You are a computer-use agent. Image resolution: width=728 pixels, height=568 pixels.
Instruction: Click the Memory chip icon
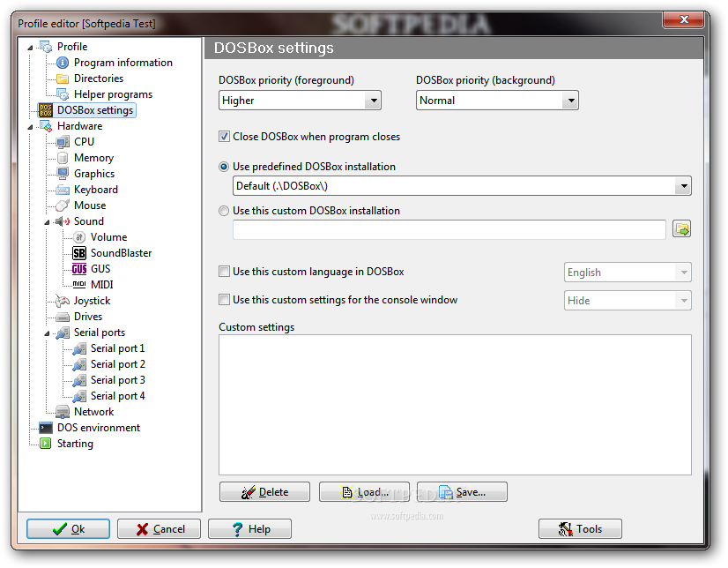click(63, 158)
